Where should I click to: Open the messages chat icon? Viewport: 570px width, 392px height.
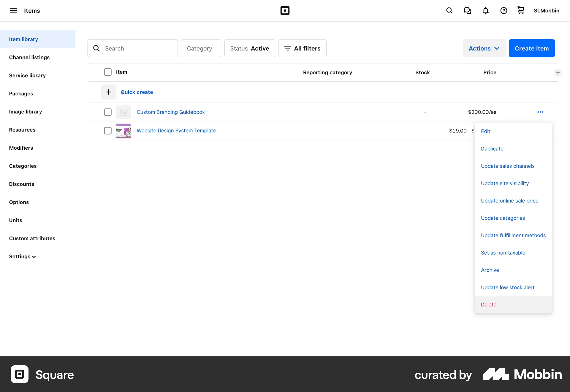[x=467, y=10]
